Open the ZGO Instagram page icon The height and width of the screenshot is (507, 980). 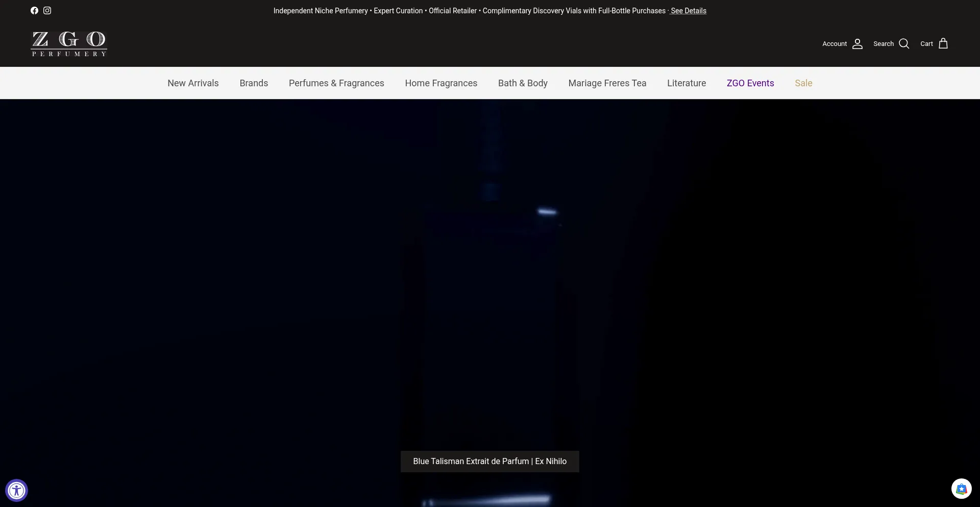click(47, 11)
